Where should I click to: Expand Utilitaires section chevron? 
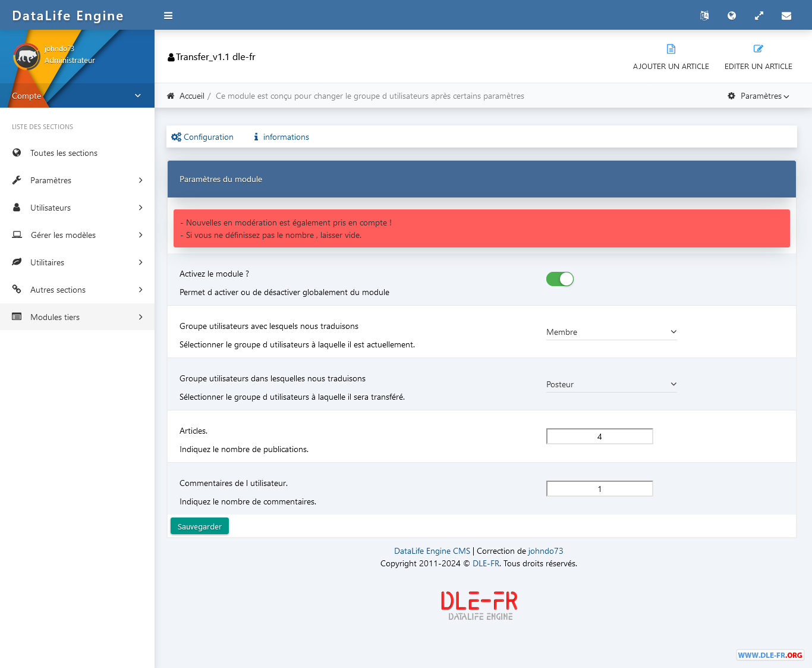coord(141,262)
